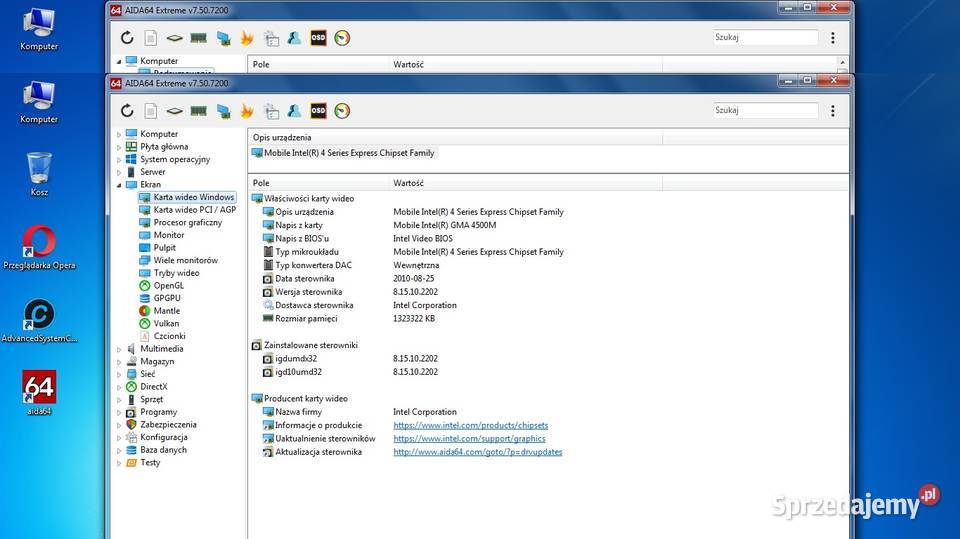Open preferences icon in front window toolbar
Viewport: 960px width, 539px height.
point(271,111)
